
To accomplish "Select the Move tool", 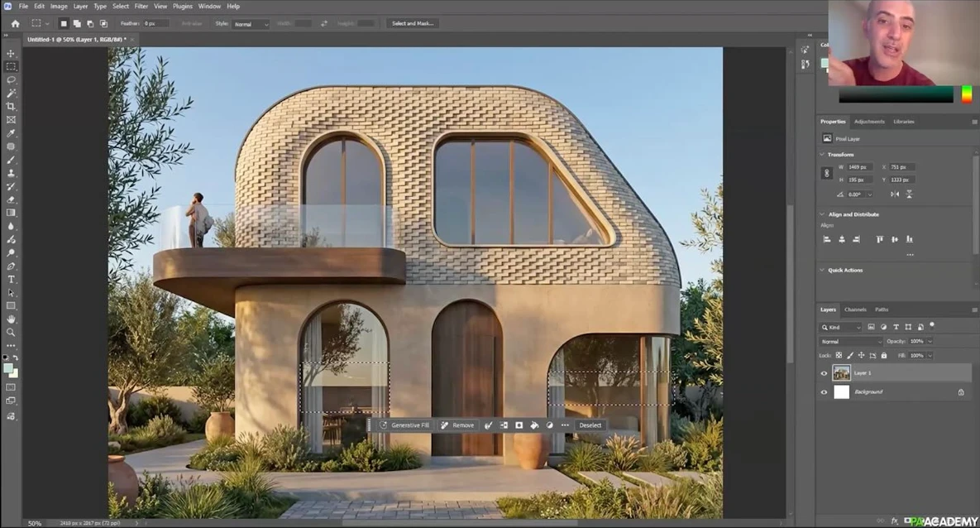I will point(11,53).
